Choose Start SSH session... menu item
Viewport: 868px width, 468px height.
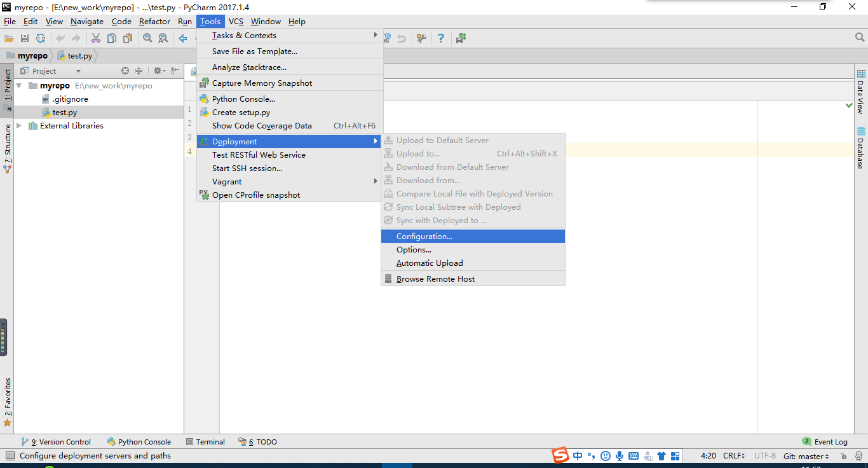290,169
